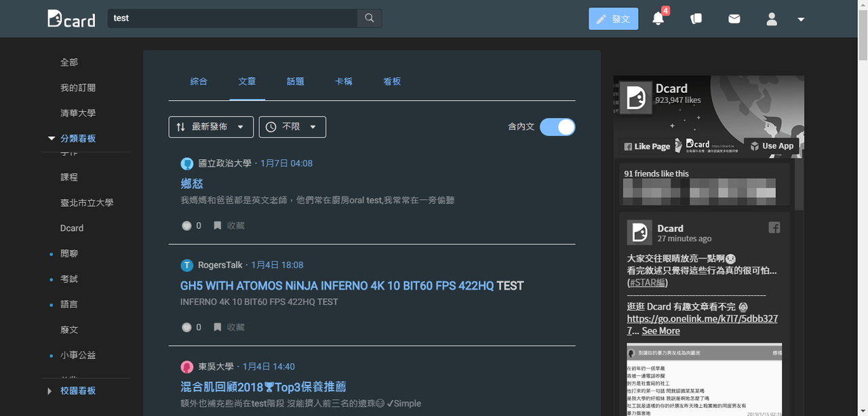Viewport: 868px width, 416px height.
Task: Open the 考試 board
Action: [69, 279]
